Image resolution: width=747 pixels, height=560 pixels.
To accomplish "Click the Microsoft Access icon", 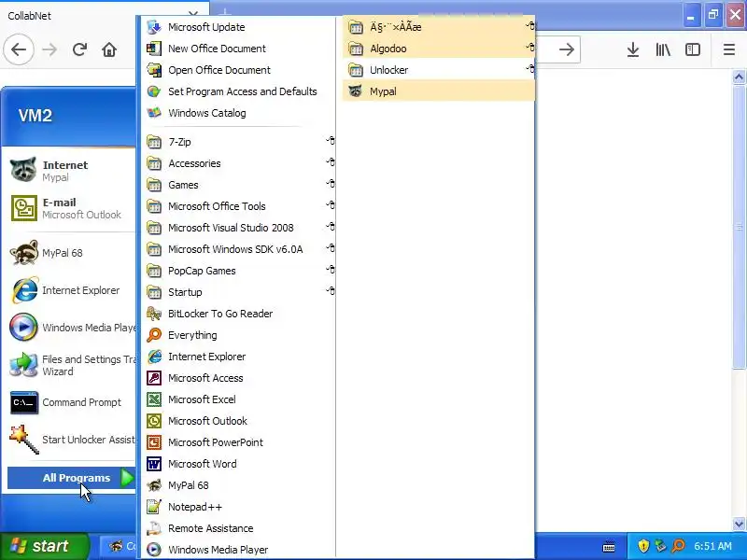I will (x=154, y=378).
